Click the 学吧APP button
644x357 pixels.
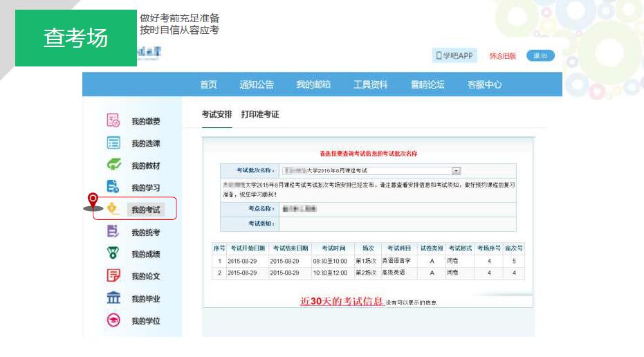454,55
